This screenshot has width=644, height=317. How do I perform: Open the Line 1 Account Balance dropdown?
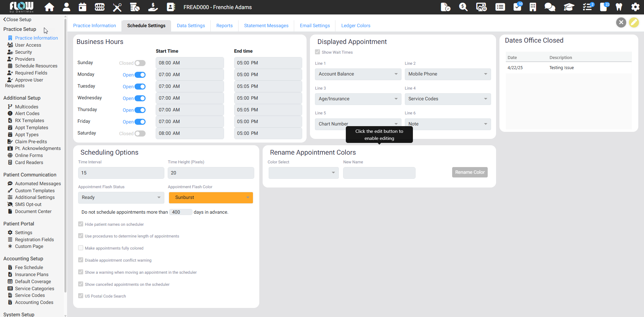pyautogui.click(x=358, y=74)
